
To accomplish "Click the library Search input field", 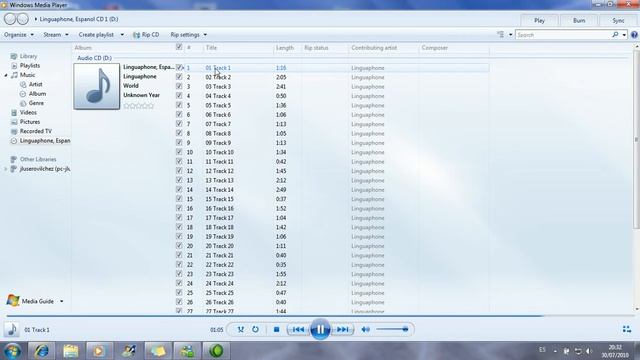I will (x=563, y=35).
